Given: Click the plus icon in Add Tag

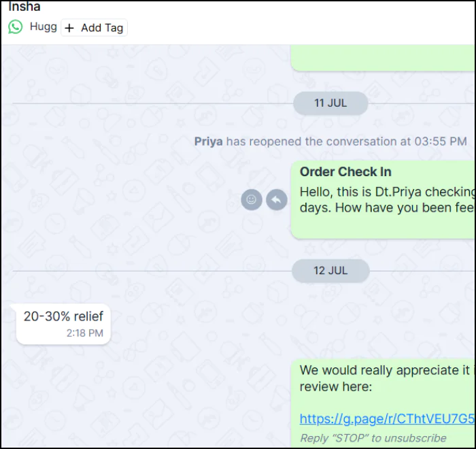Looking at the screenshot, I should tap(69, 28).
